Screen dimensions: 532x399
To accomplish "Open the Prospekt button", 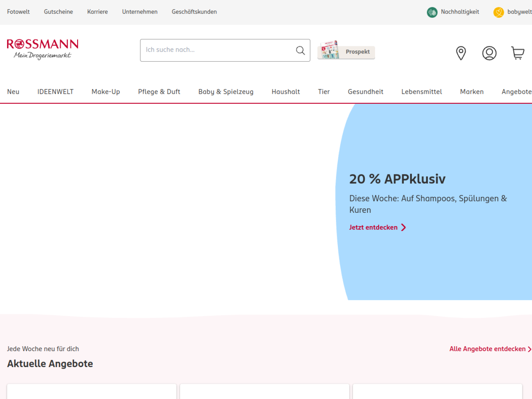I will pyautogui.click(x=346, y=52).
